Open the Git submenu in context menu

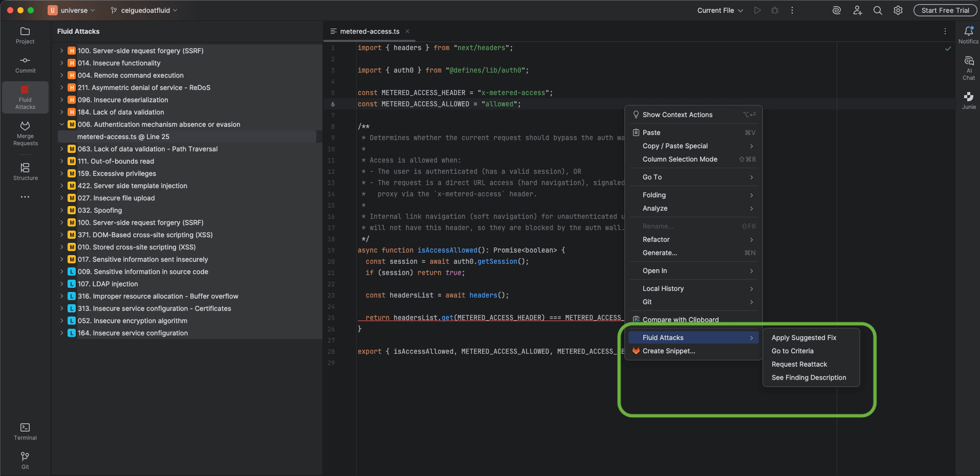coord(693,302)
